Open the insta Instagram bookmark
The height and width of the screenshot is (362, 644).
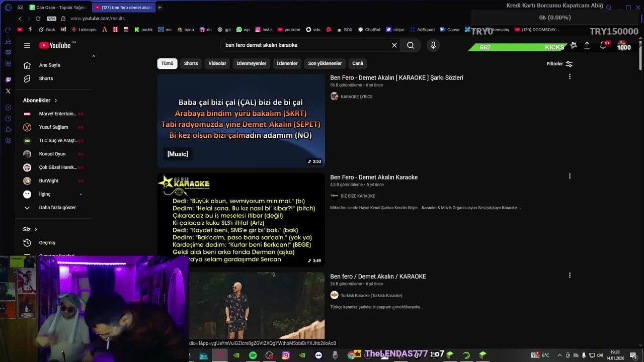[264, 30]
